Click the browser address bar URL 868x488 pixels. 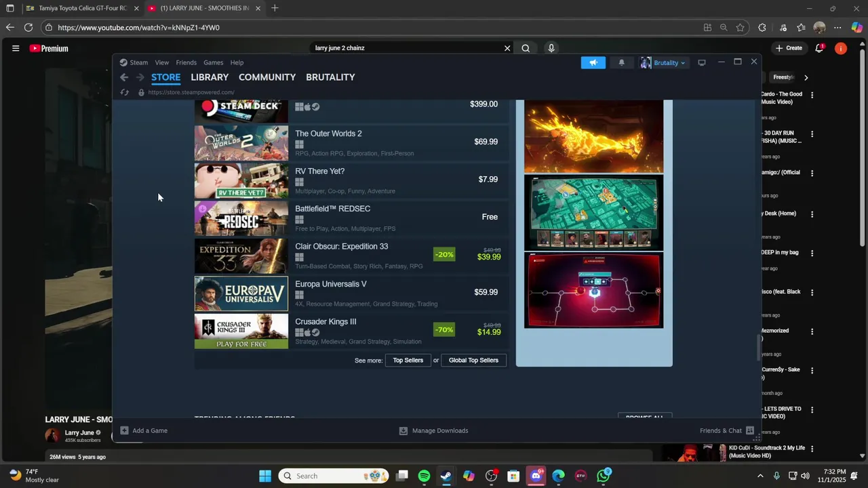coord(139,28)
